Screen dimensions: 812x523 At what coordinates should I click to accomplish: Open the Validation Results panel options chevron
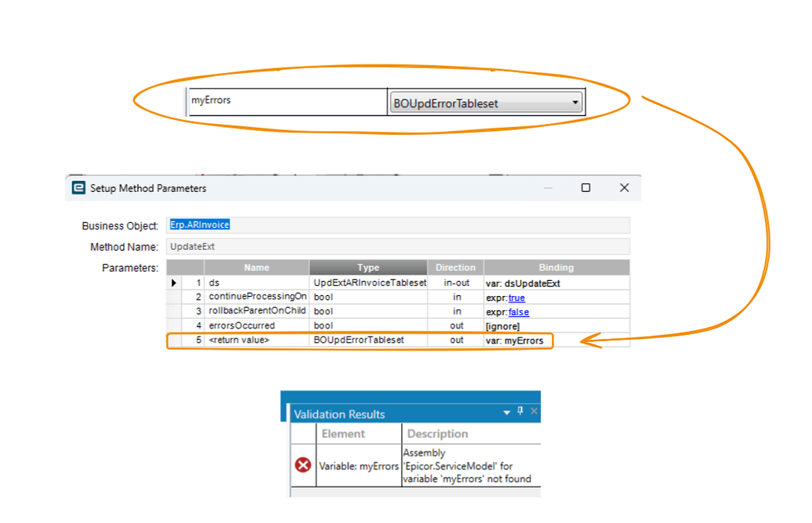506,410
